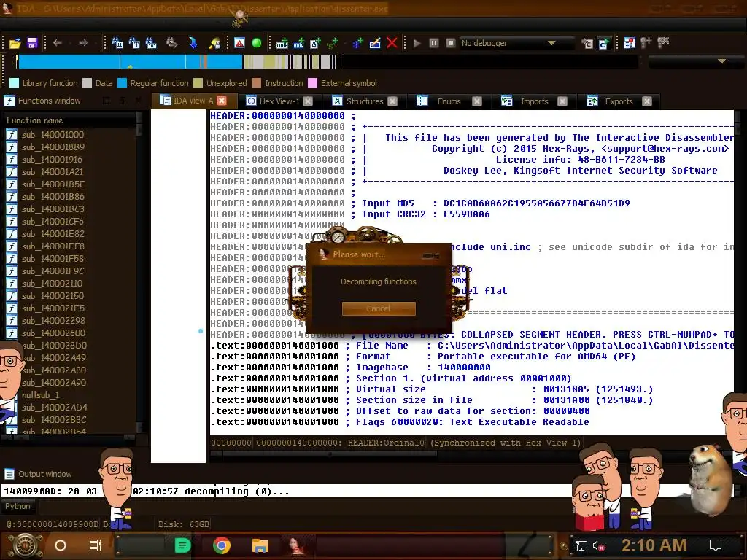Open the File Explorer taskbar icon

[260, 545]
